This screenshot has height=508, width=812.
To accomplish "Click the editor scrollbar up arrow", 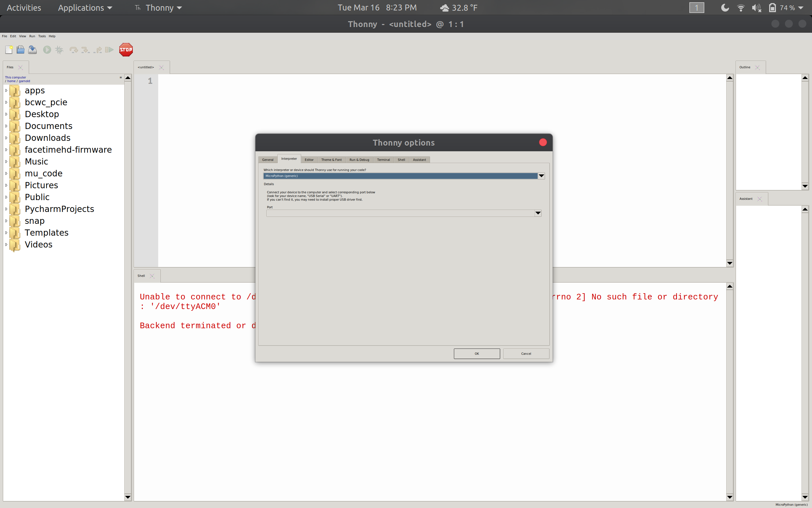I will (x=729, y=78).
